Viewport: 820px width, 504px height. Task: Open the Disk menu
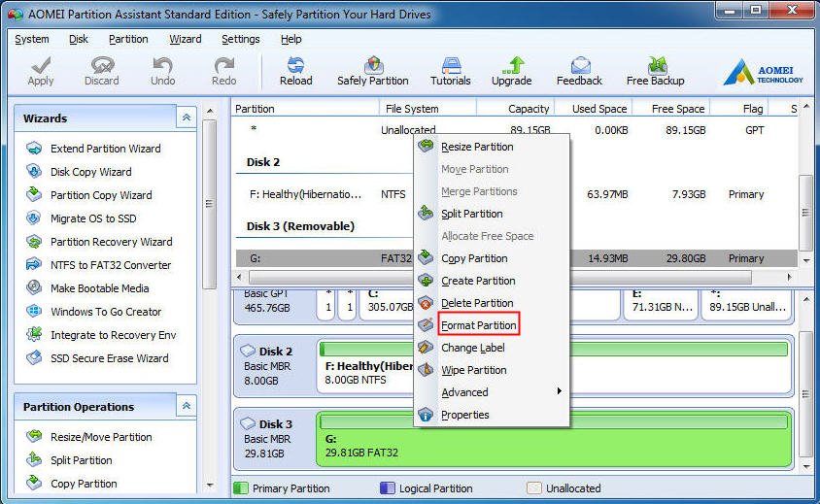[x=79, y=39]
